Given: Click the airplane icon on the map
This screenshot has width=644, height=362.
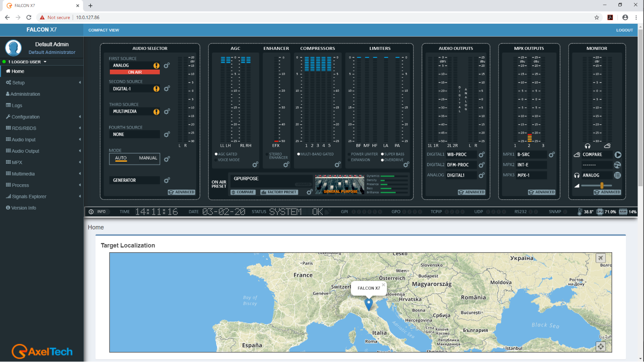Looking at the screenshot, I should pyautogui.click(x=601, y=258).
